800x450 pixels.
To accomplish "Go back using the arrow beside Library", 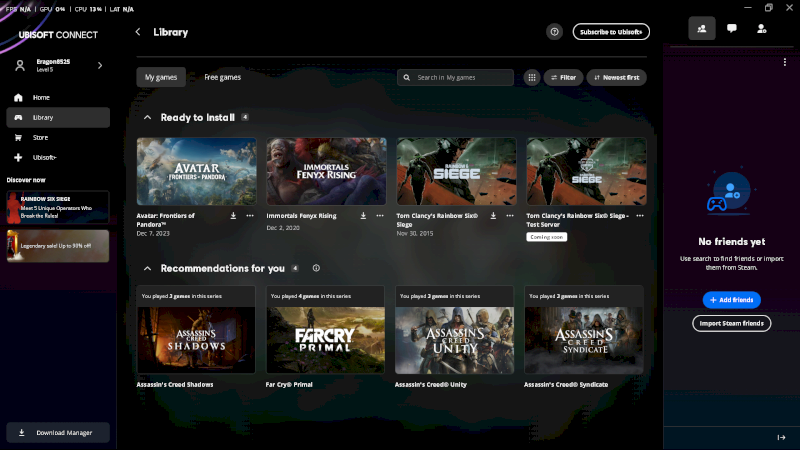I will 138,32.
